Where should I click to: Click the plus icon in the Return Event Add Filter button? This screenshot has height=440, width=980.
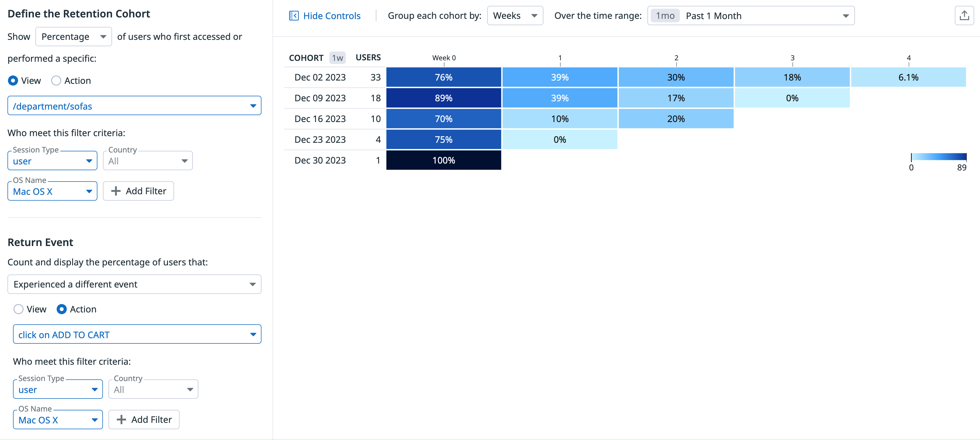(x=121, y=420)
